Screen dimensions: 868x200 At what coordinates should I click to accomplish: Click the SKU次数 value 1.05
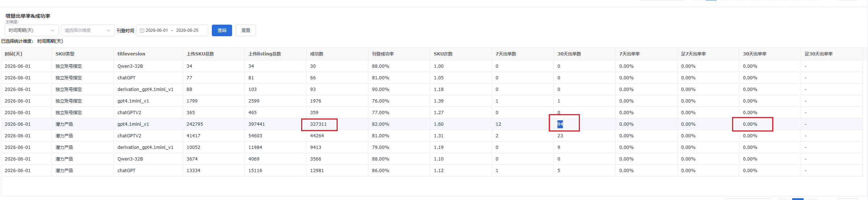(x=439, y=78)
